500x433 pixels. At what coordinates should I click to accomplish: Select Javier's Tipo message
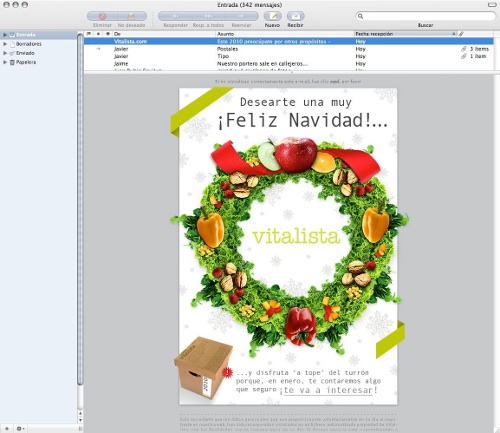tap(289, 56)
